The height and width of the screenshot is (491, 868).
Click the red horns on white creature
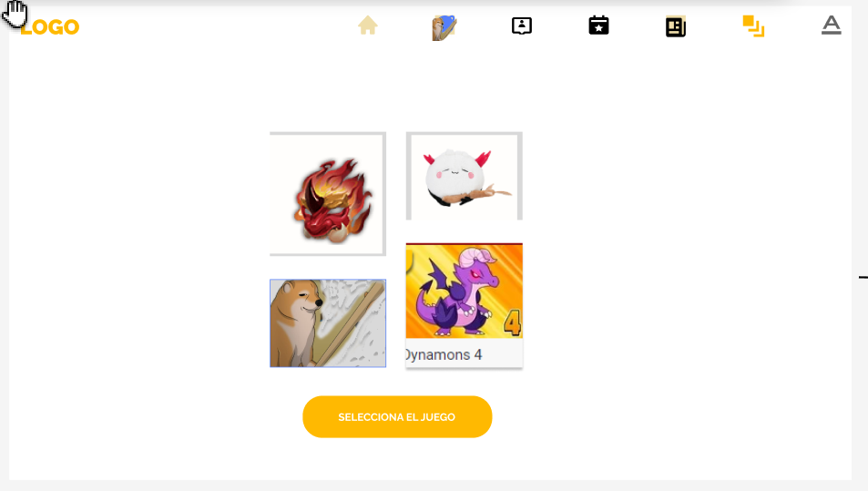[483, 159]
